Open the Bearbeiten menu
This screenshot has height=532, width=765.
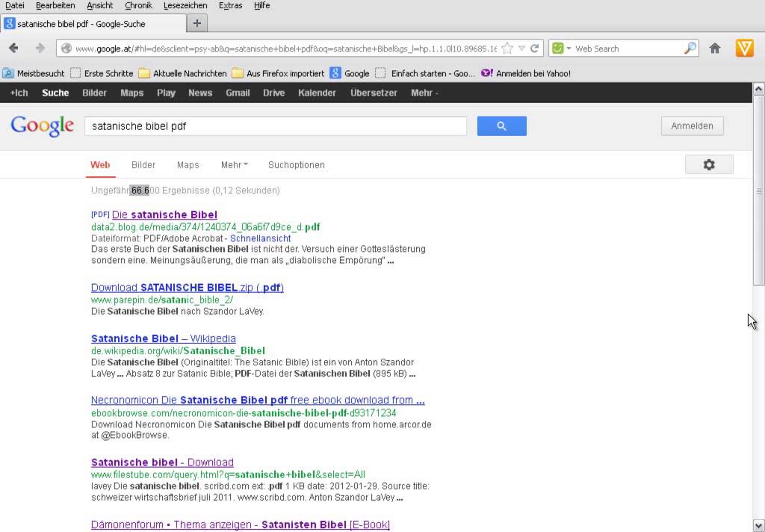pos(55,5)
